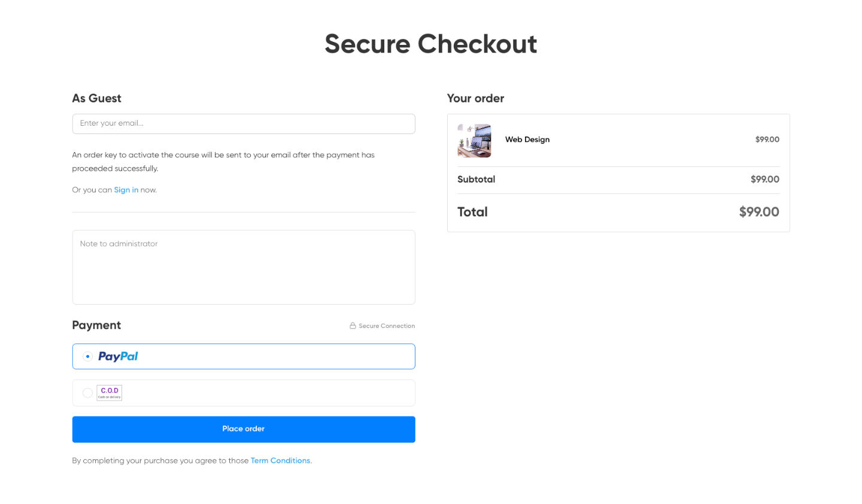Click the Web Design course title
The width and height of the screenshot is (862, 504).
click(x=527, y=139)
